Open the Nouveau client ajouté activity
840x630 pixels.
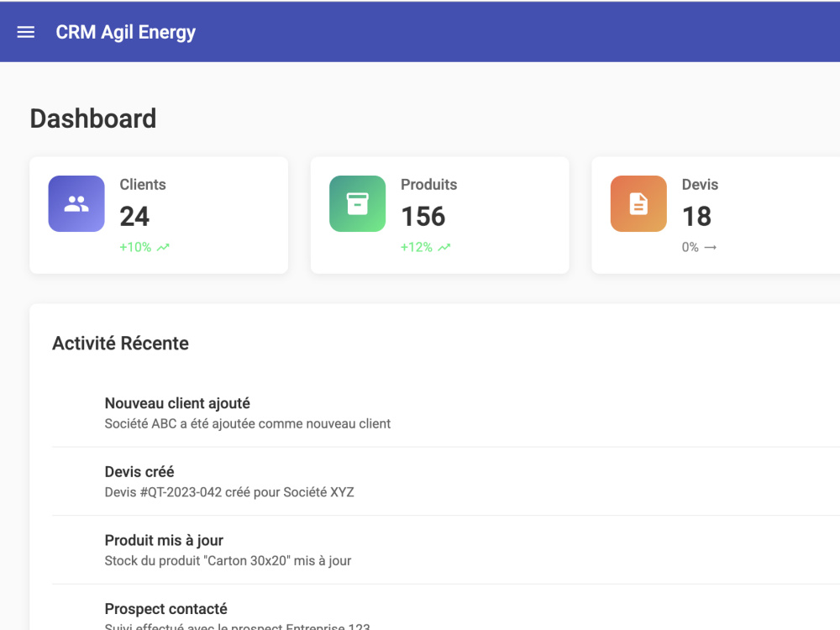(177, 403)
